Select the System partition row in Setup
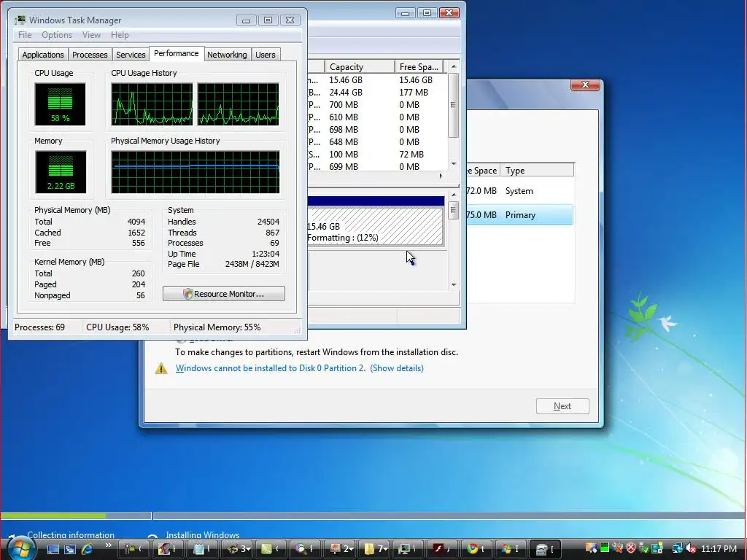Image resolution: width=747 pixels, height=560 pixels. pos(519,191)
